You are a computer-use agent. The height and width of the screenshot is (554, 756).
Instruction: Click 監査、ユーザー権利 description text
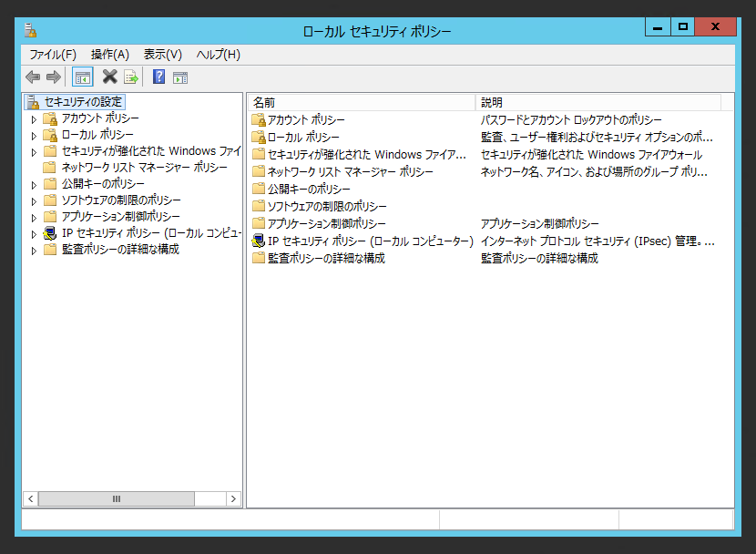[x=597, y=137]
